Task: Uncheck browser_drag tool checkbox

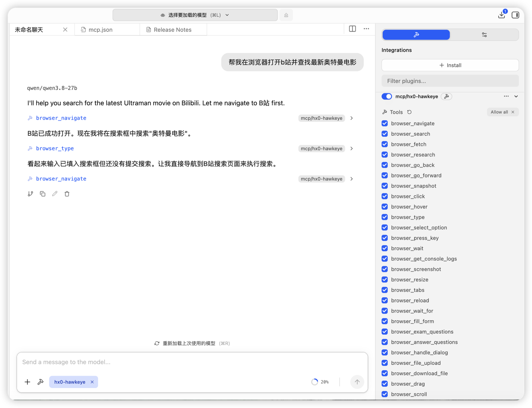Action: [385, 384]
